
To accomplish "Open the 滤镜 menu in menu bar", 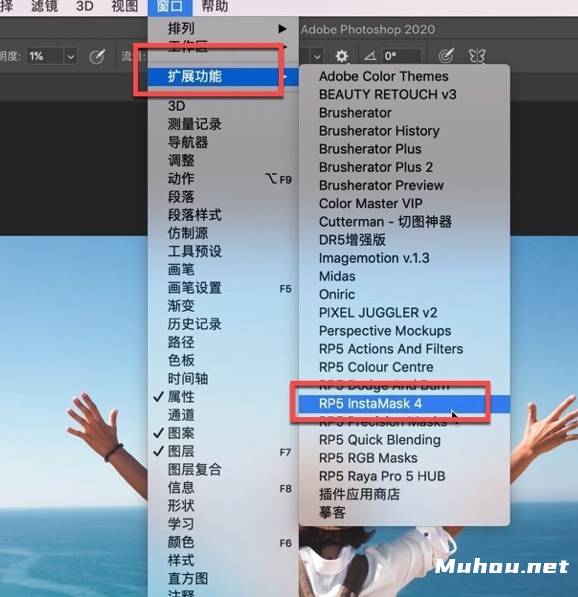I will click(x=44, y=6).
